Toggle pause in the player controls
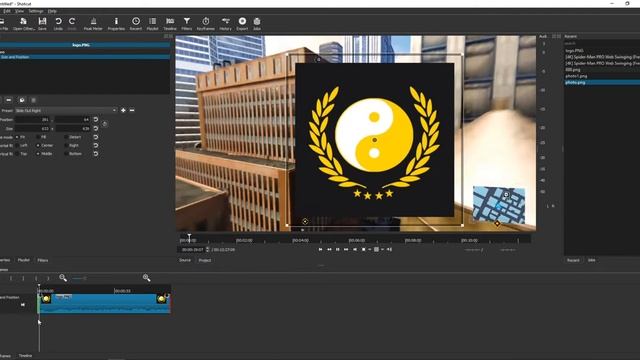640x360 pixels. (x=338, y=249)
